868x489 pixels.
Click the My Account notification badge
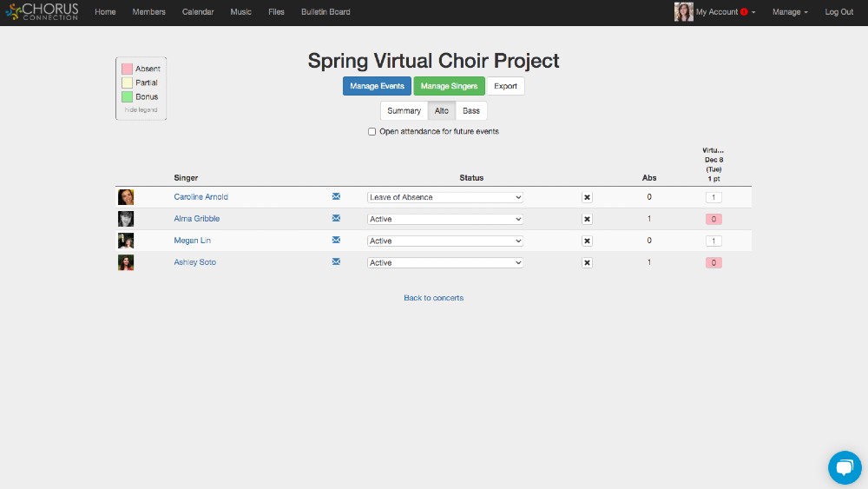click(x=744, y=11)
